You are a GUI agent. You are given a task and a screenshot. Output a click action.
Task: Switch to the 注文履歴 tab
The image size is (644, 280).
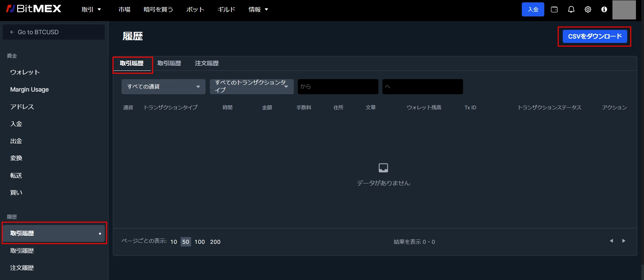[x=207, y=63]
